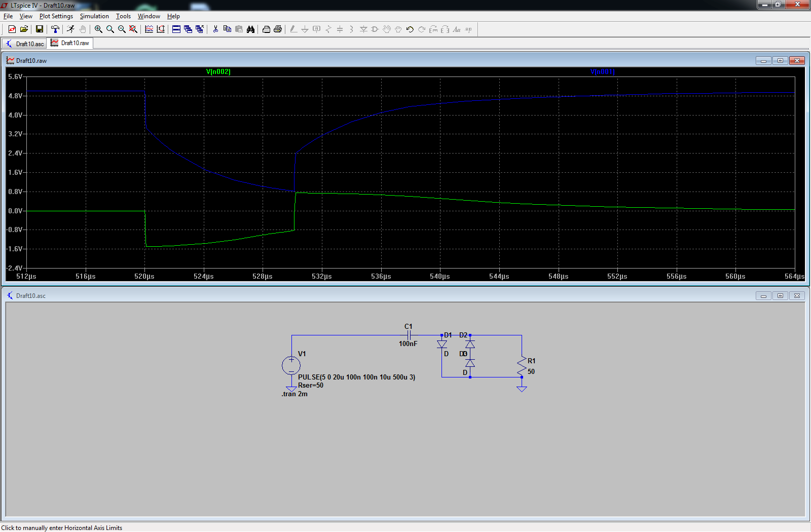
Task: Save the file with floppy disk icon
Action: [39, 29]
